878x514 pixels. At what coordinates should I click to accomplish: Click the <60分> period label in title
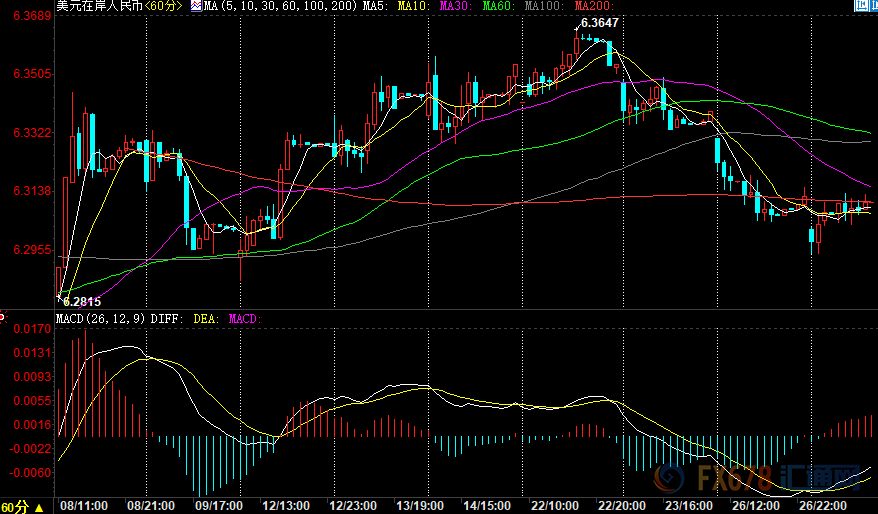click(165, 6)
